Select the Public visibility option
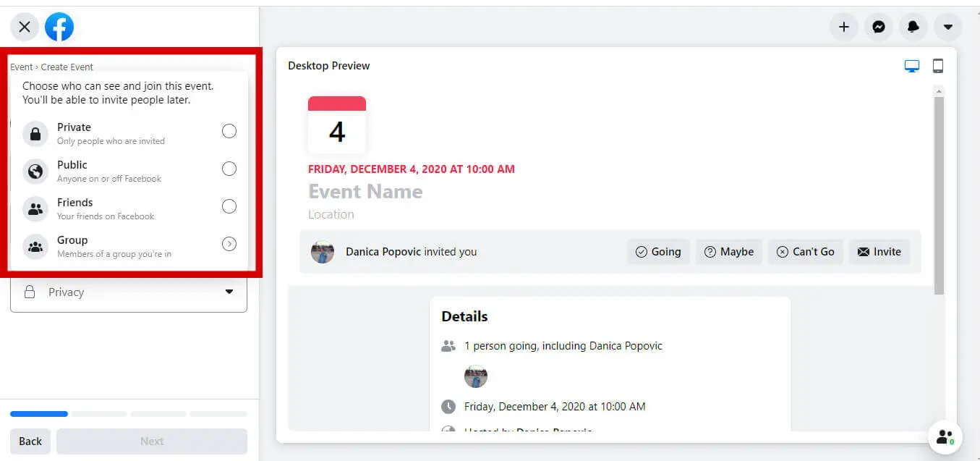The height and width of the screenshot is (461, 980). click(229, 169)
